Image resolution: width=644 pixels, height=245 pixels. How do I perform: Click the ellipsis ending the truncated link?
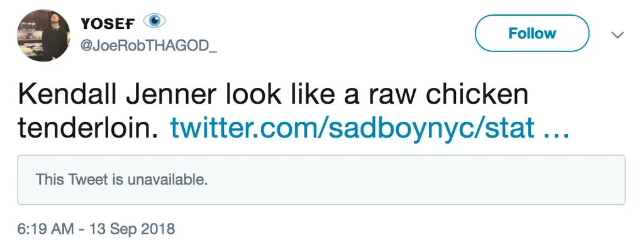click(x=556, y=133)
